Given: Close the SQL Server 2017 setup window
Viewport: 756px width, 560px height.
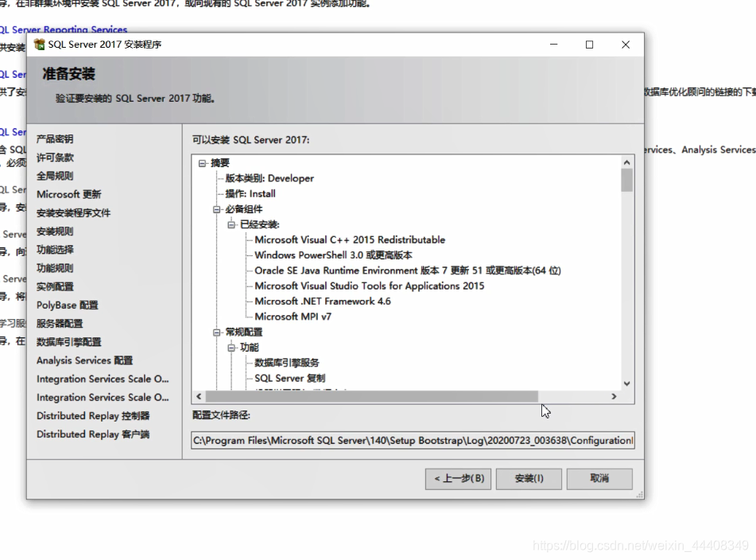Looking at the screenshot, I should (x=626, y=45).
